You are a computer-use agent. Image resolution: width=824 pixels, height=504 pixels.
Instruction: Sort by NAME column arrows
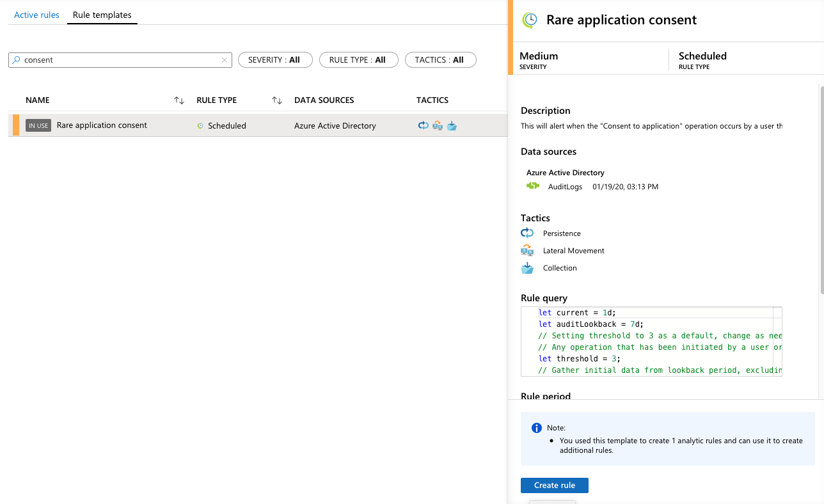click(x=179, y=100)
